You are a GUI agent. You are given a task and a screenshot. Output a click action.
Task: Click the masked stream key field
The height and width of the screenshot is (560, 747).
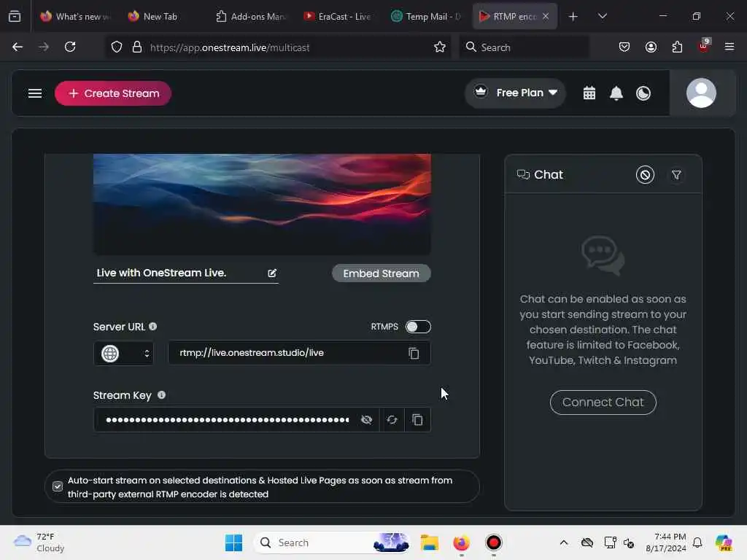coord(228,420)
